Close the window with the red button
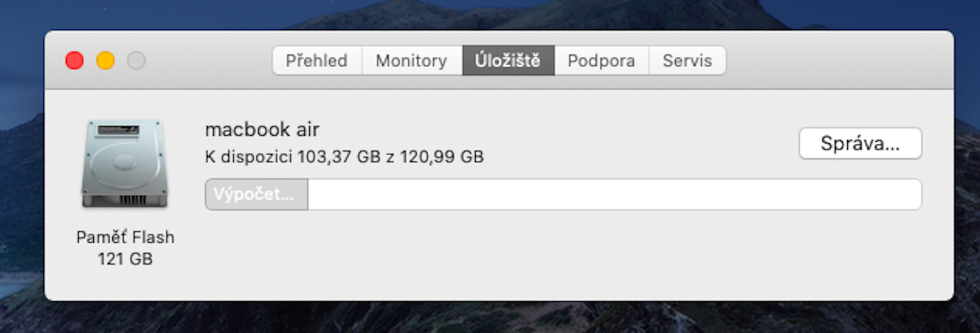Viewport: 980px width, 333px height. point(75,61)
